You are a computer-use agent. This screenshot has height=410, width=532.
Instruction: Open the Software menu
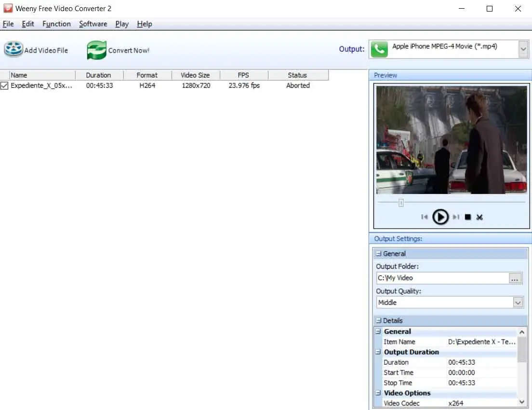[x=93, y=24]
